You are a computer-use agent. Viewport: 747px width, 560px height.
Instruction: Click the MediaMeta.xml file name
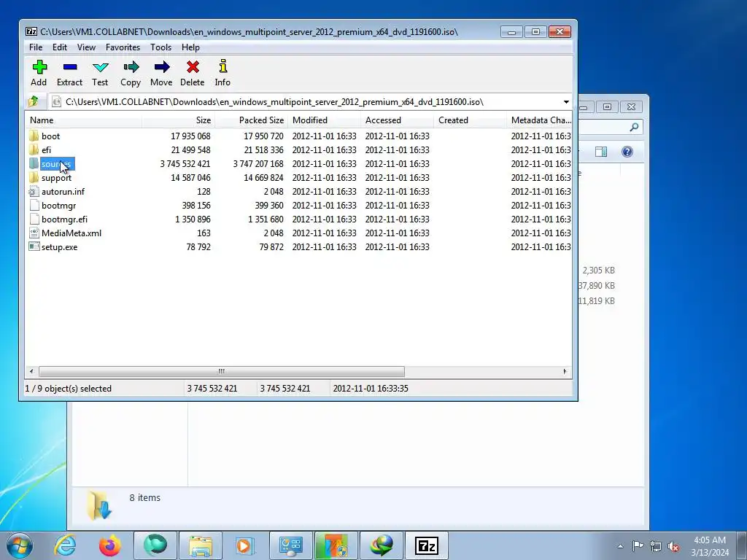pyautogui.click(x=71, y=233)
